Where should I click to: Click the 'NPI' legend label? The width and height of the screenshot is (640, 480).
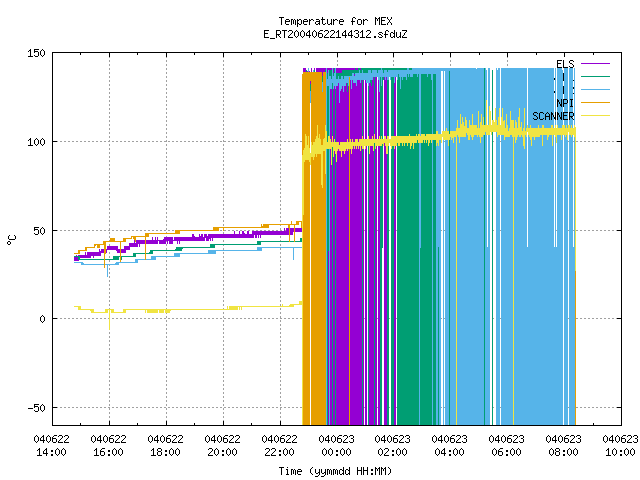pos(565,103)
